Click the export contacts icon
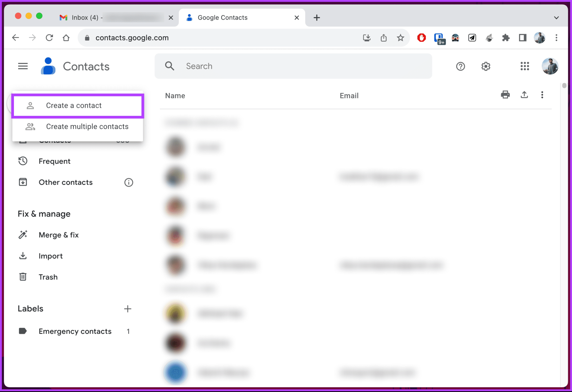572x392 pixels. click(524, 95)
